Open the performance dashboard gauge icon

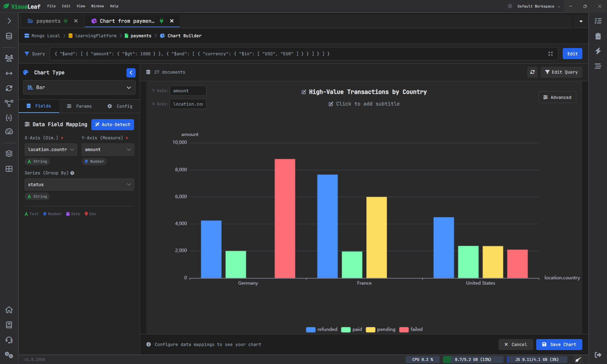coord(9,131)
